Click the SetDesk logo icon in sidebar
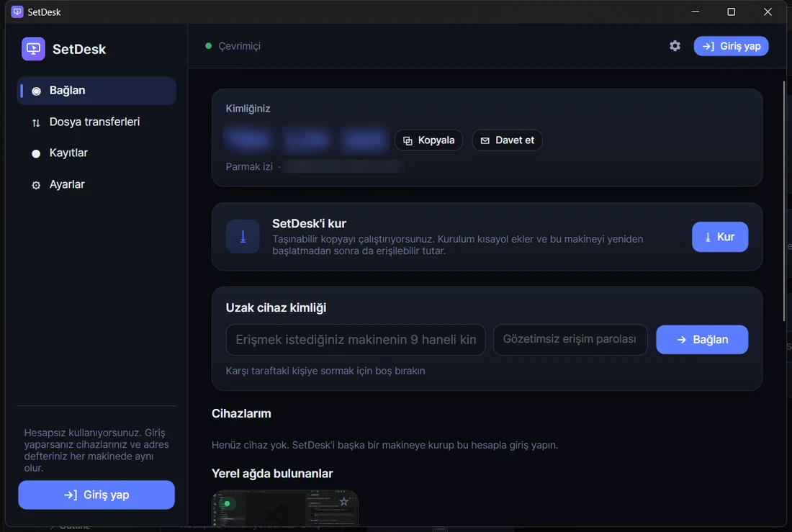The width and height of the screenshot is (792, 532). click(33, 49)
